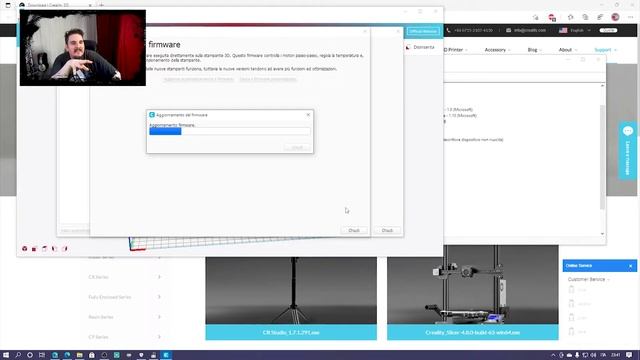Expand CR Series in website sidebar
Image resolution: width=640 pixels, height=360 pixels.
[124, 277]
